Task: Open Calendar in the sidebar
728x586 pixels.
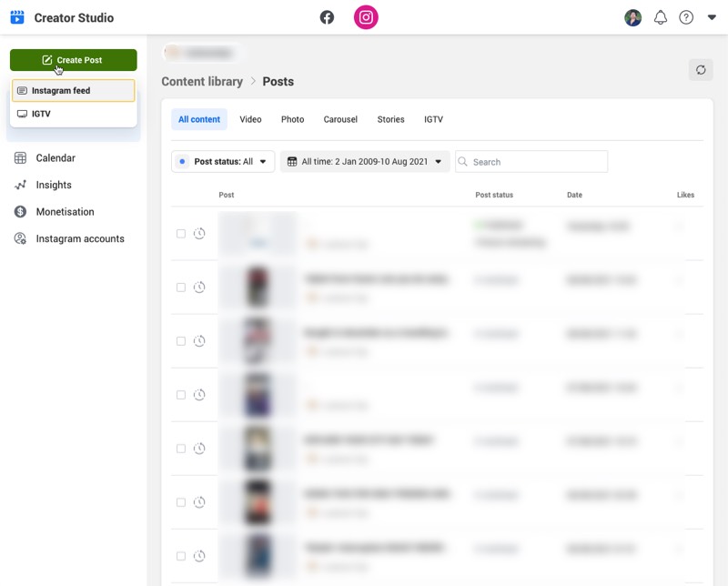Action: pyautogui.click(x=56, y=158)
